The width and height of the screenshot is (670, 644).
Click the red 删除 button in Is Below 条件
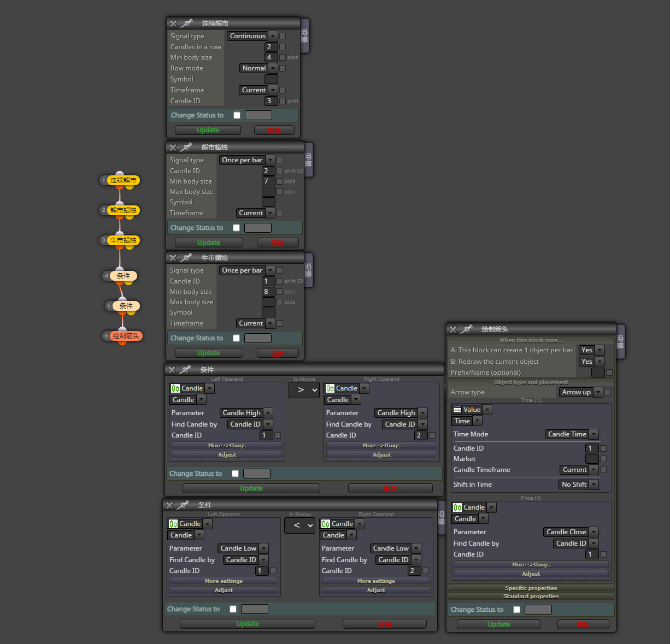[385, 624]
